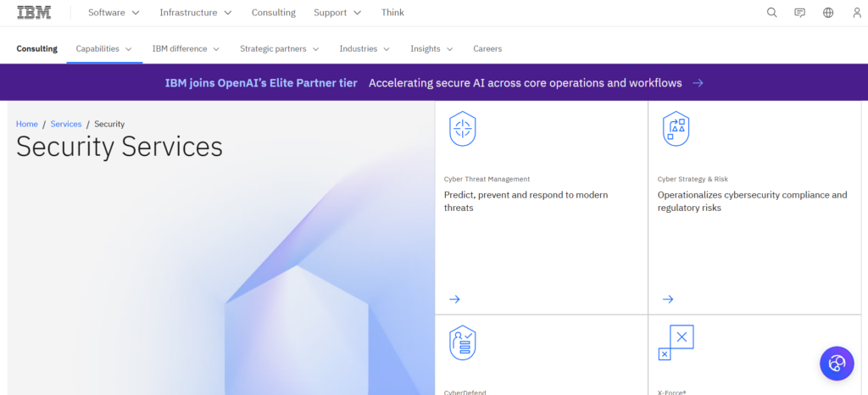Click the CyberDefend shield icon

pyautogui.click(x=462, y=342)
